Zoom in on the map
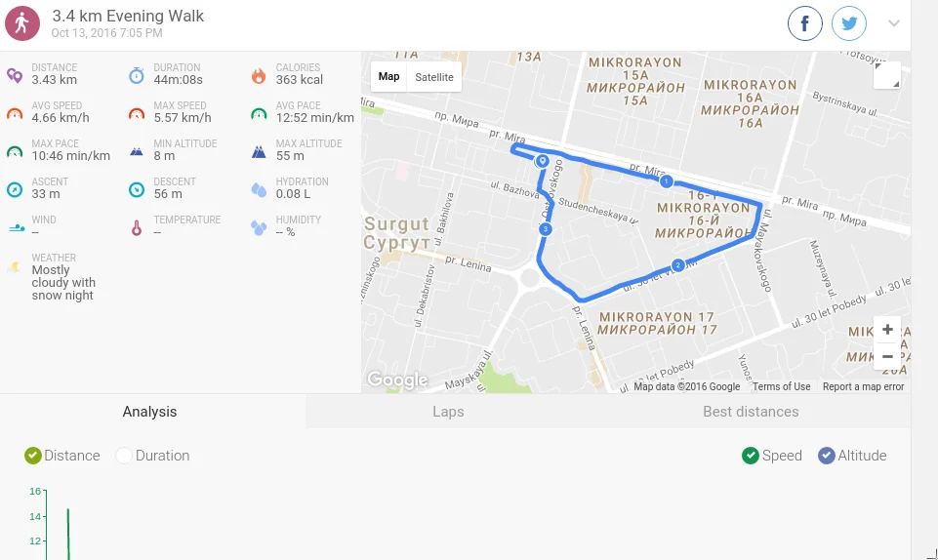 pyautogui.click(x=887, y=330)
